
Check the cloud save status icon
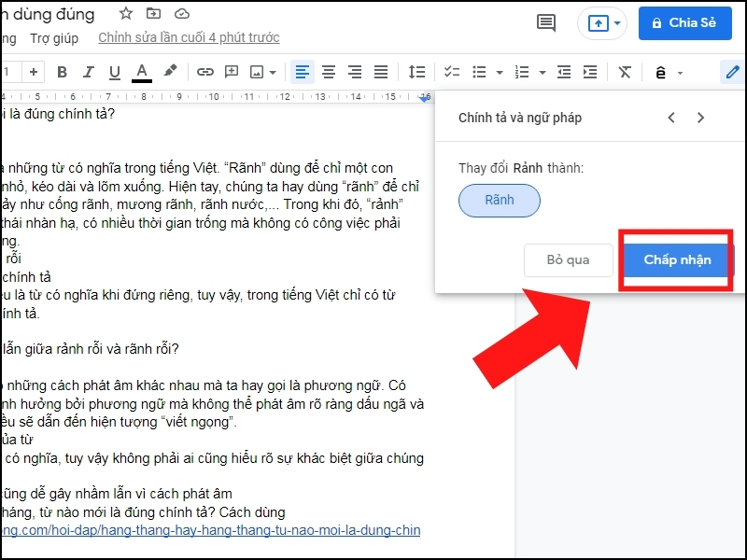(182, 14)
